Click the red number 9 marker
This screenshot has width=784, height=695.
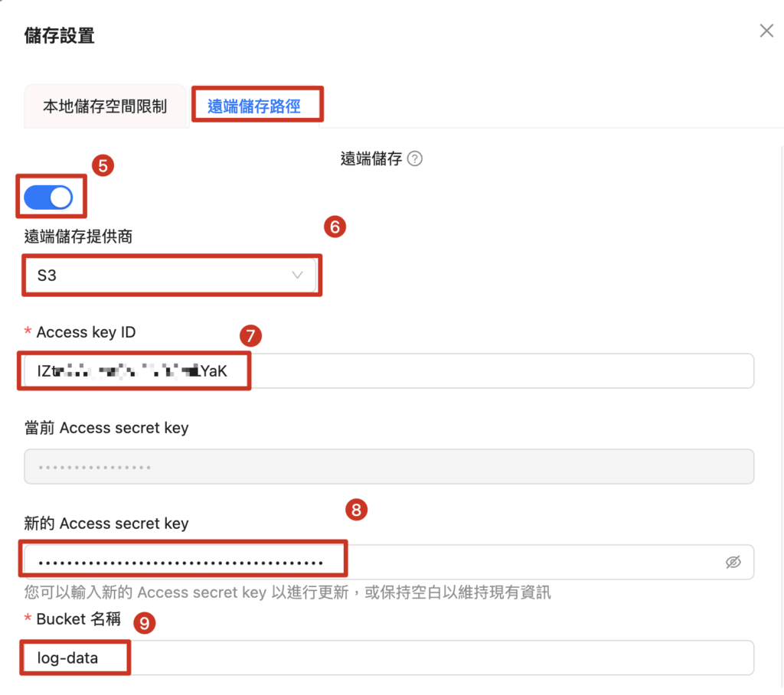pos(145,622)
